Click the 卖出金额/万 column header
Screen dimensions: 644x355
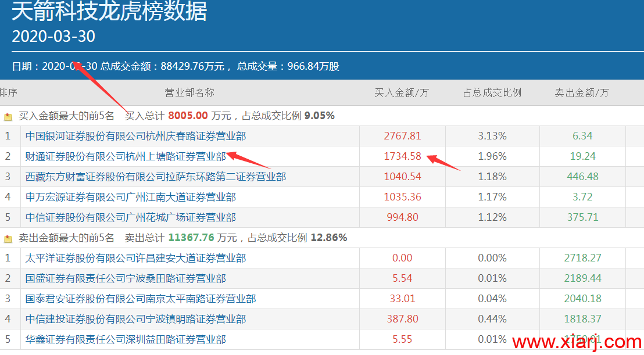(x=582, y=93)
